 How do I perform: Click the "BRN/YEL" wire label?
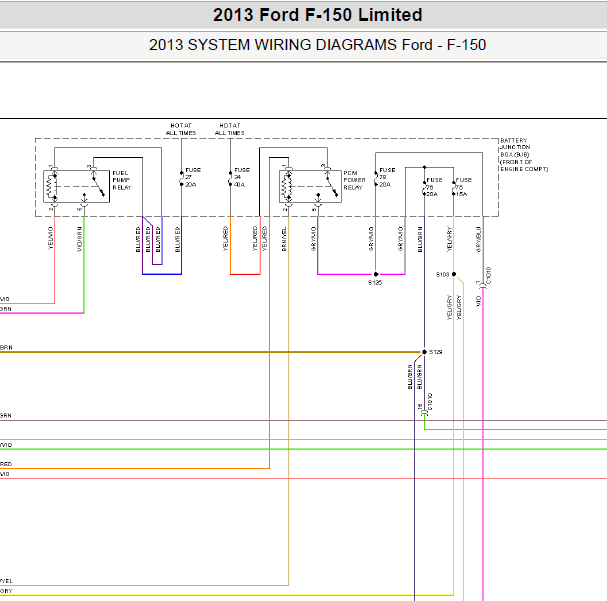click(x=284, y=239)
